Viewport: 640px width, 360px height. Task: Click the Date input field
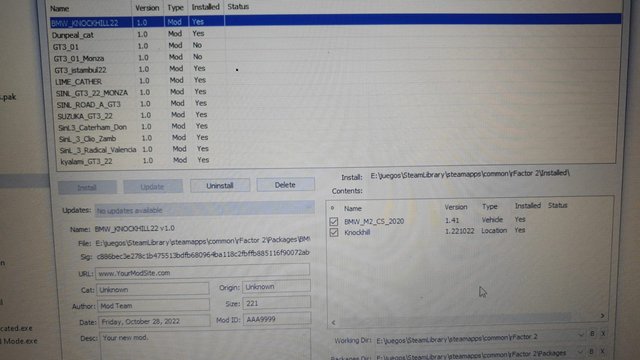click(154, 322)
